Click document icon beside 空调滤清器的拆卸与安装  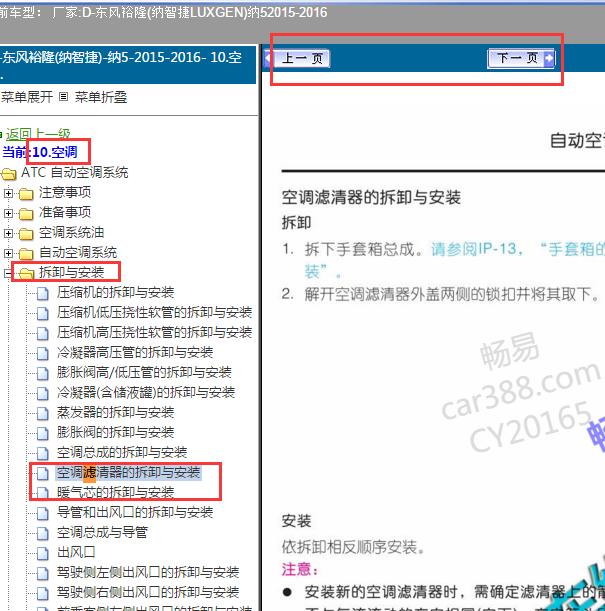click(x=42, y=473)
